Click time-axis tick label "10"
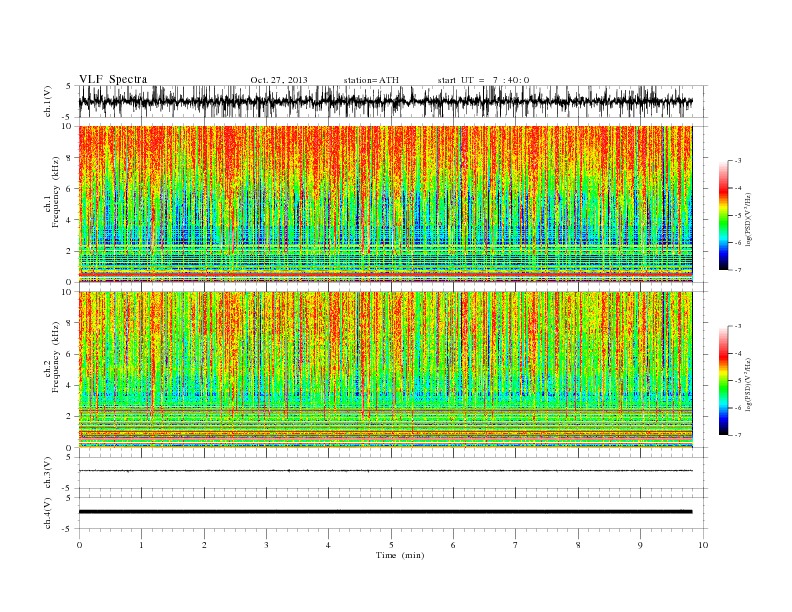Image resolution: width=792 pixels, height=612 pixels. (703, 545)
